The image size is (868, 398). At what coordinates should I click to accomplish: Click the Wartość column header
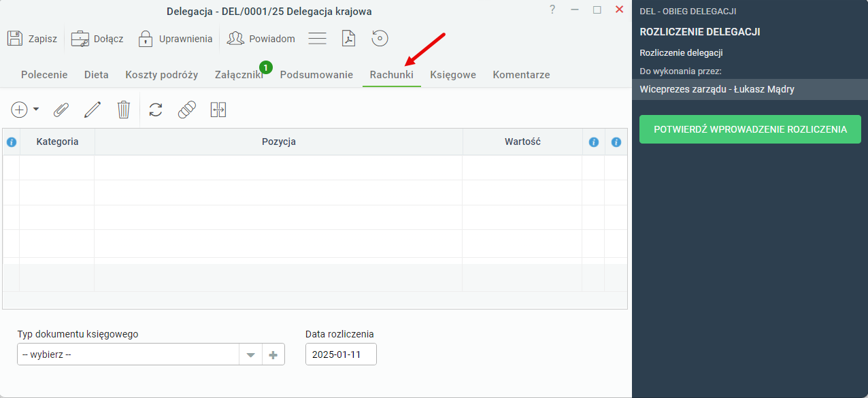(522, 142)
